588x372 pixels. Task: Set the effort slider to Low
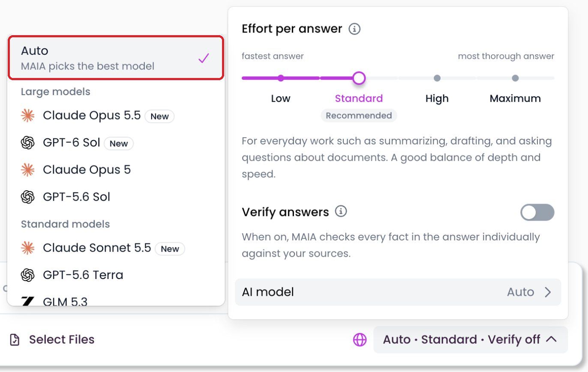[x=281, y=78]
